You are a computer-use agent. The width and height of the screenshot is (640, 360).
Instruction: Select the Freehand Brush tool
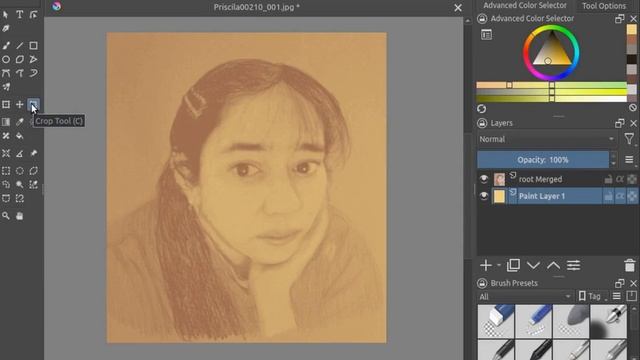[x=6, y=46]
